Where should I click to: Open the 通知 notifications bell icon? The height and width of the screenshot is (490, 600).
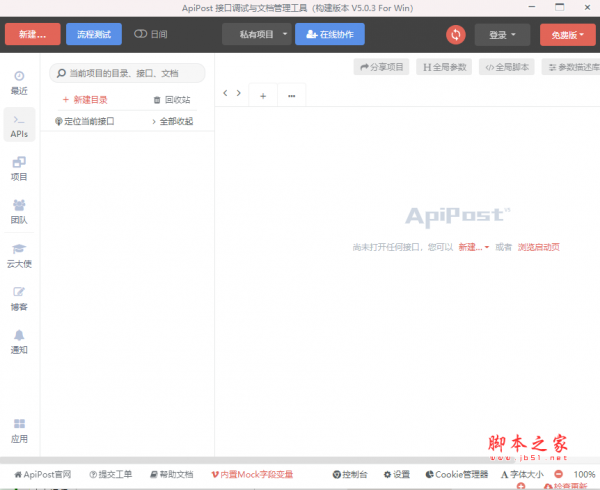point(19,335)
